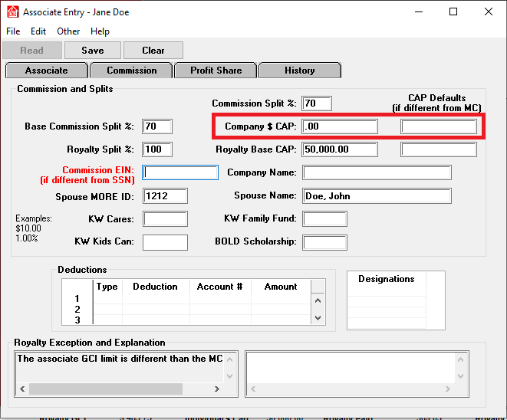
Task: Switch to the Profit Share tab
Action: pos(216,71)
